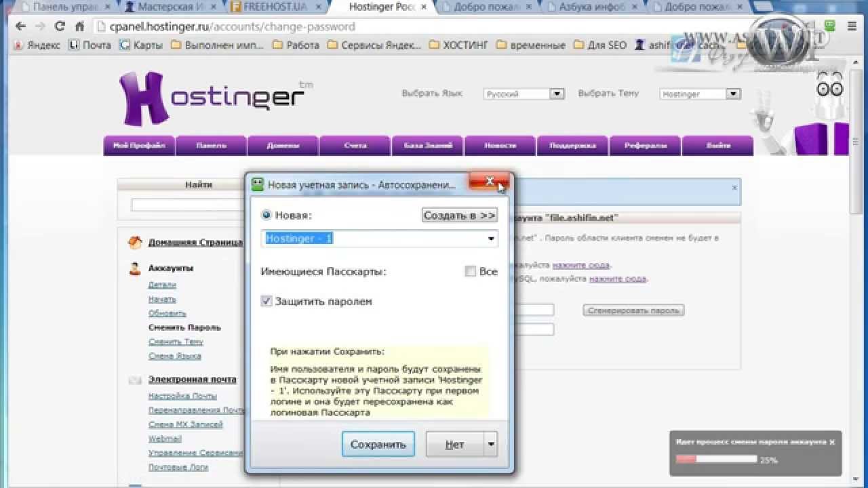Open the временные bookmarks folder
The width and height of the screenshot is (868, 488).
pos(531,45)
